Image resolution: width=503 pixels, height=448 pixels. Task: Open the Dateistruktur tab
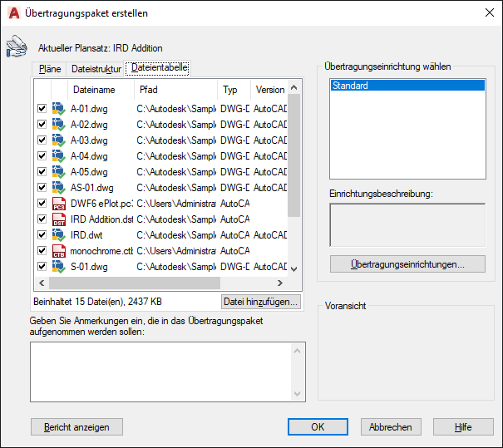coord(96,69)
